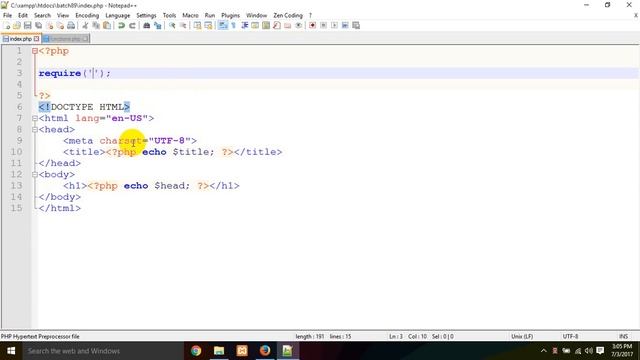This screenshot has height=360, width=640.
Task: Click UTF-8 encoding in status bar
Action: [x=570, y=336]
